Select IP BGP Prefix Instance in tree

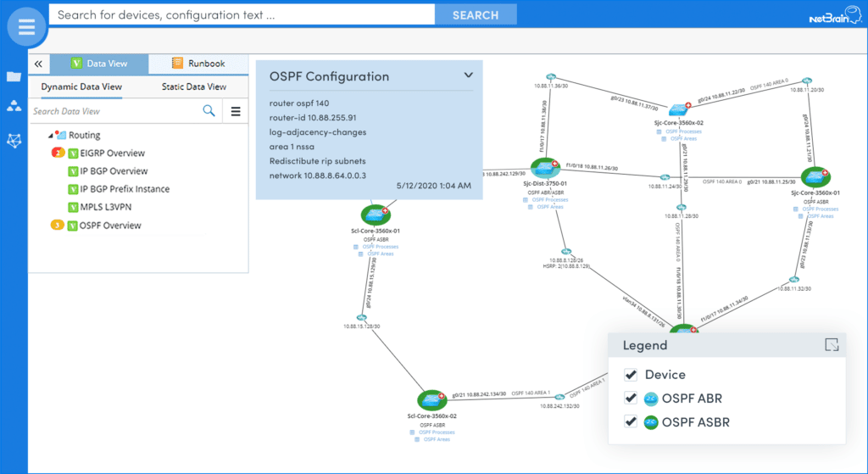(125, 189)
